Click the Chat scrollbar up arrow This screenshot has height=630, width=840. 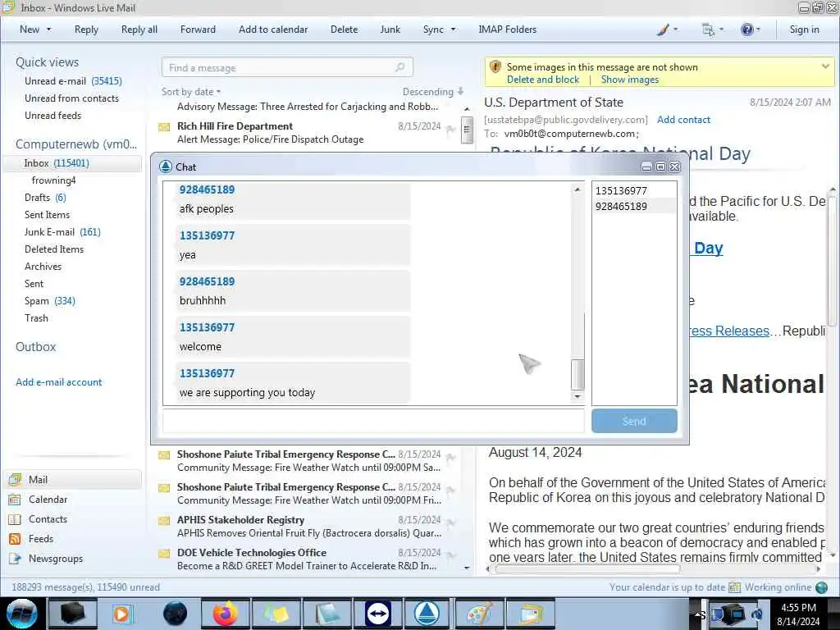(577, 189)
